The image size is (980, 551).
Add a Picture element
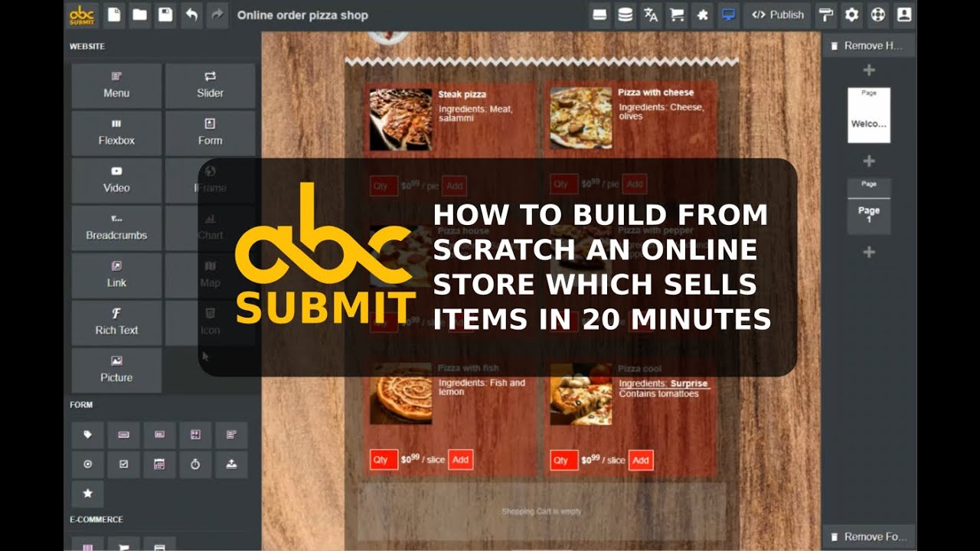[x=116, y=370]
